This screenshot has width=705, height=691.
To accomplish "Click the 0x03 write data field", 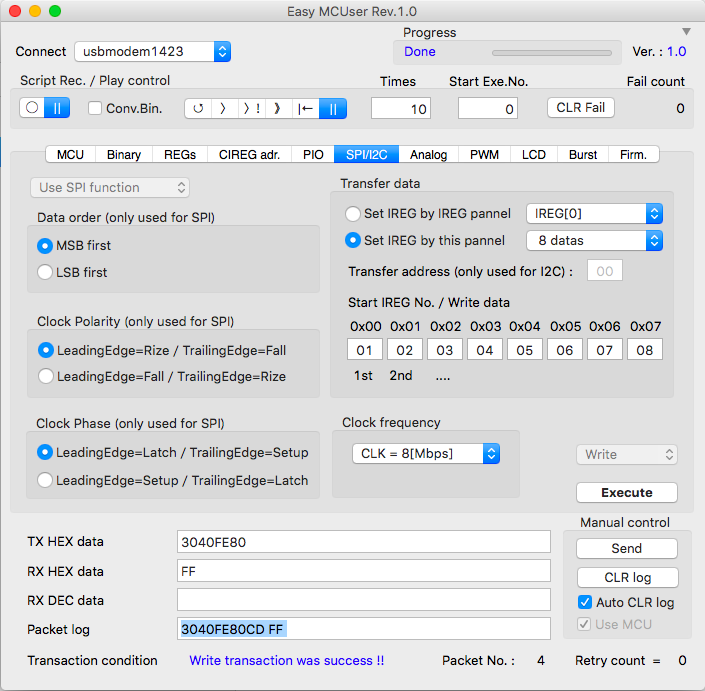I will pos(485,350).
